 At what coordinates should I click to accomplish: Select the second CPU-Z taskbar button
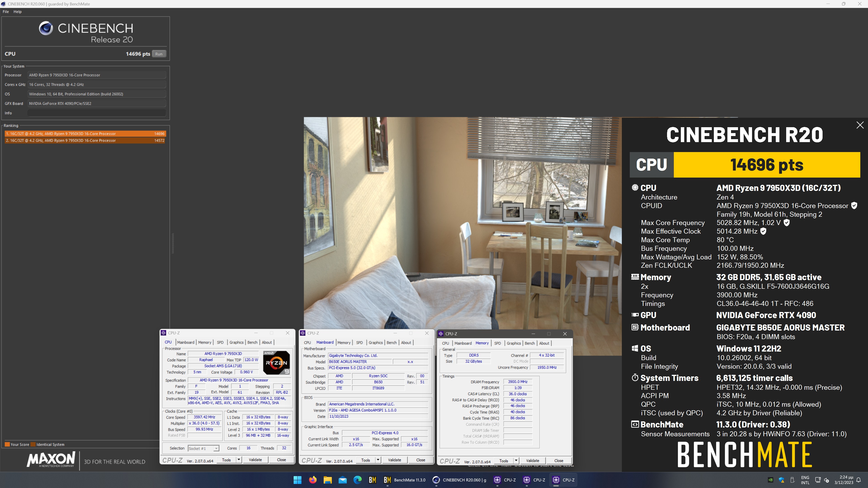pos(534,480)
